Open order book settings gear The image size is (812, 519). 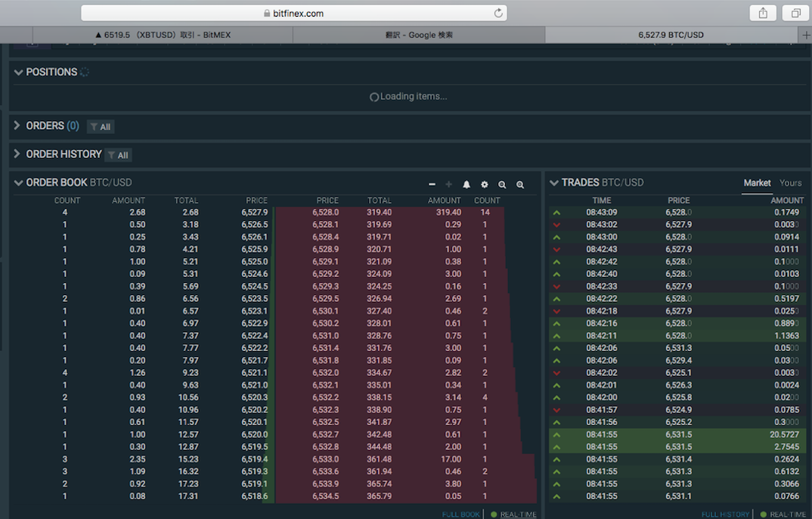pos(485,185)
